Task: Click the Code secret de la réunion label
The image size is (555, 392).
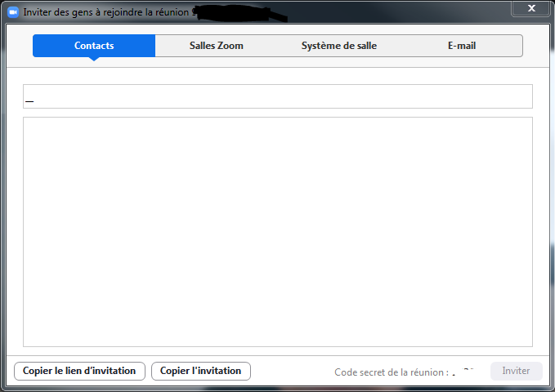Action: pyautogui.click(x=391, y=372)
